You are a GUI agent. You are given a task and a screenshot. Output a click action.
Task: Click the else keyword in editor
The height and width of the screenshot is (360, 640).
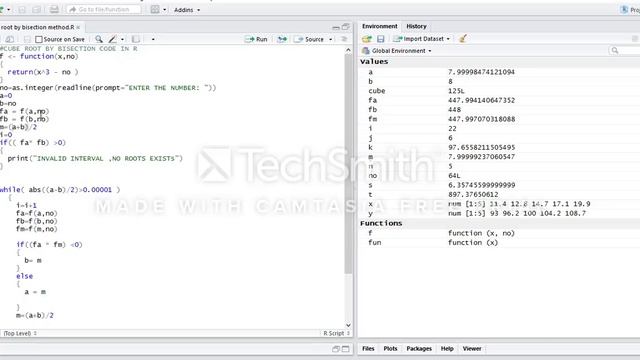click(24, 276)
